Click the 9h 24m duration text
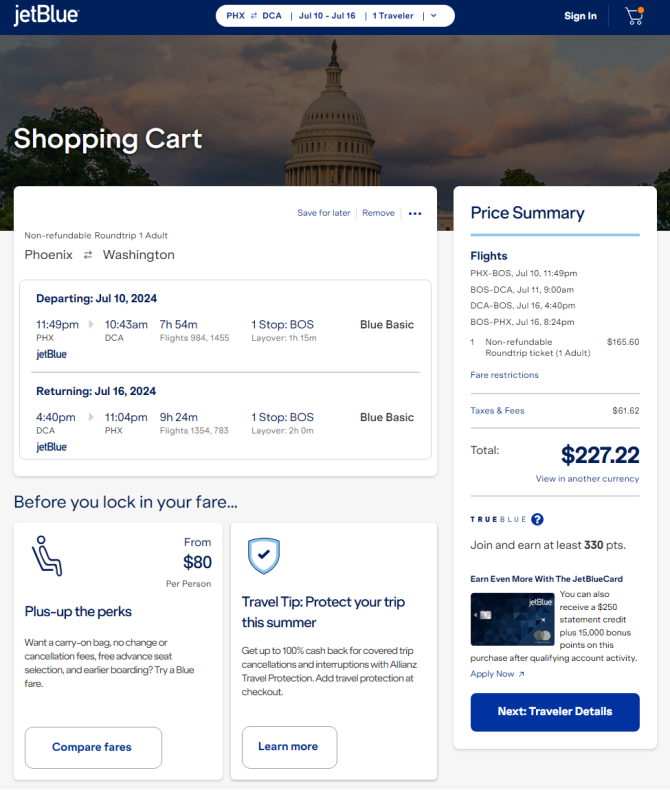The height and width of the screenshot is (790, 670). pos(179,417)
